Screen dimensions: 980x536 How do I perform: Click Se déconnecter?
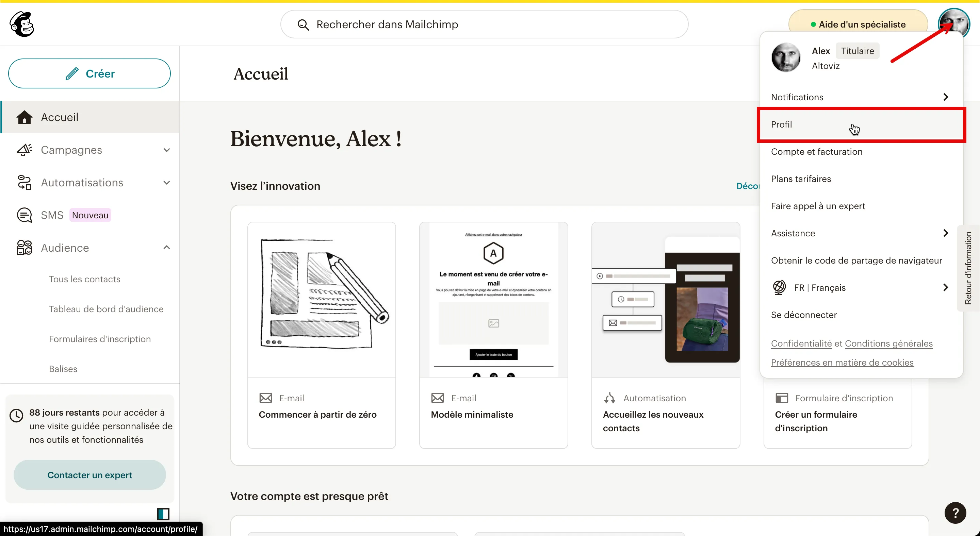(861, 315)
